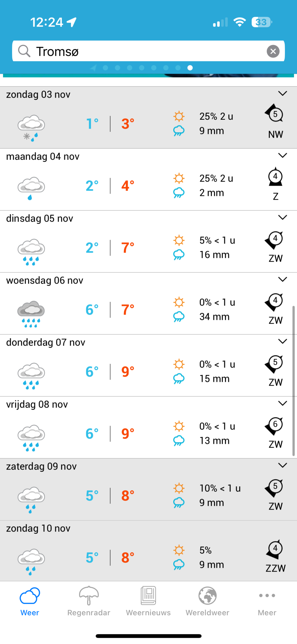
Task: Expand zaterdag 09 nov forecast details
Action: click(283, 465)
